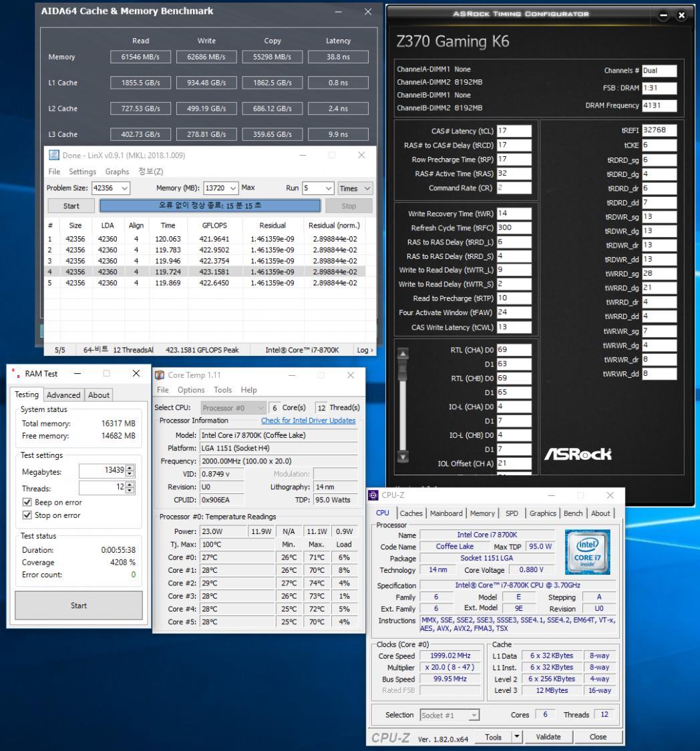
Task: Click Close button in CPU-Z
Action: point(598,736)
